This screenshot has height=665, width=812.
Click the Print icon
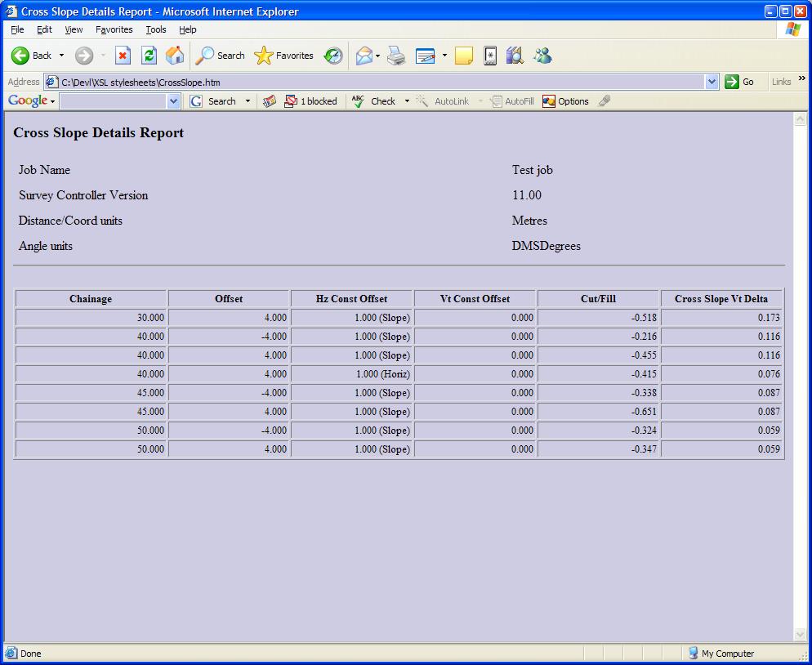[396, 56]
